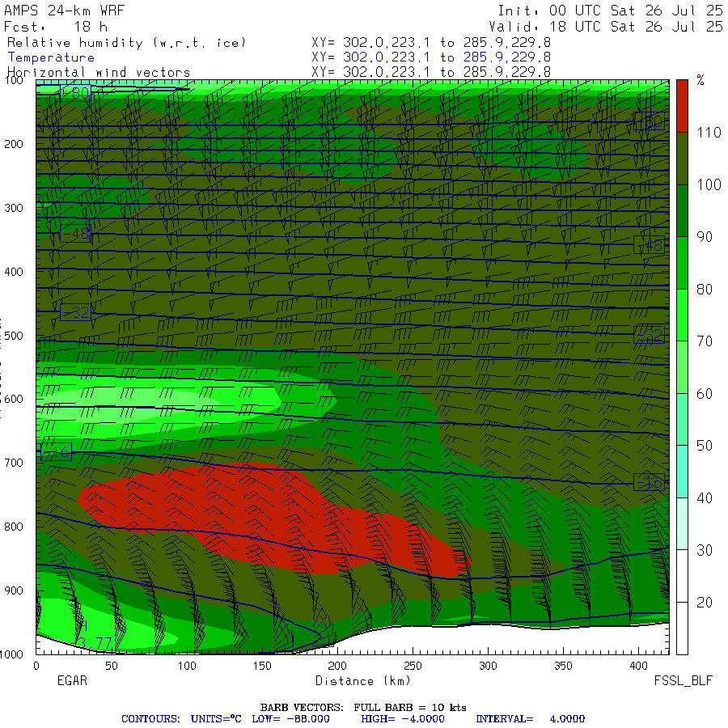Click the color bar segment between 60 and 70
Viewport: 728px width, 728px height.
[682, 367]
